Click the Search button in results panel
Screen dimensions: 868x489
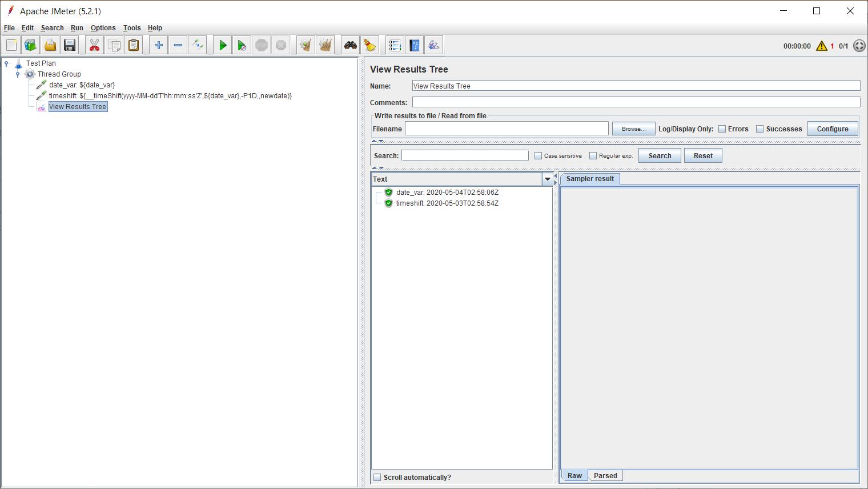click(660, 156)
